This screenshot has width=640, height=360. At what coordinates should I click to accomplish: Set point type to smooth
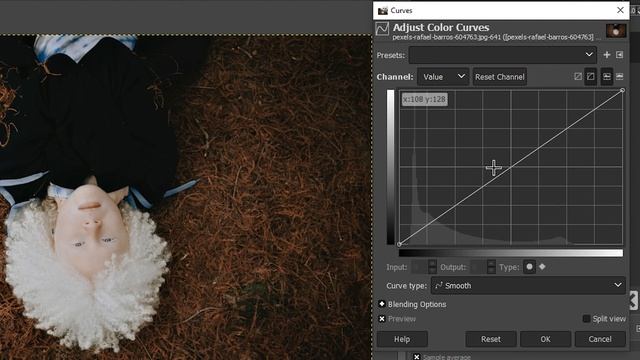point(529,267)
